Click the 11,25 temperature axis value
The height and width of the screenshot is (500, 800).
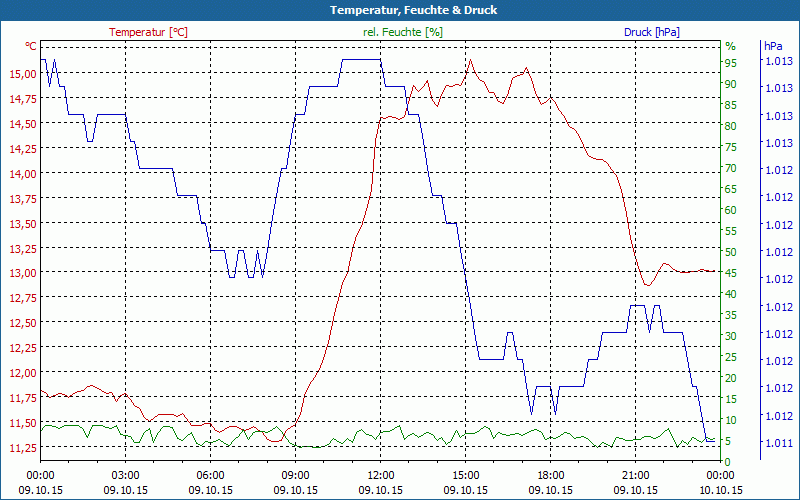click(21, 447)
